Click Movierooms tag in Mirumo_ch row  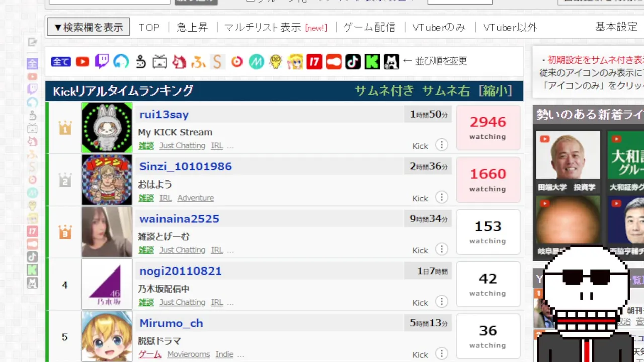click(188, 355)
